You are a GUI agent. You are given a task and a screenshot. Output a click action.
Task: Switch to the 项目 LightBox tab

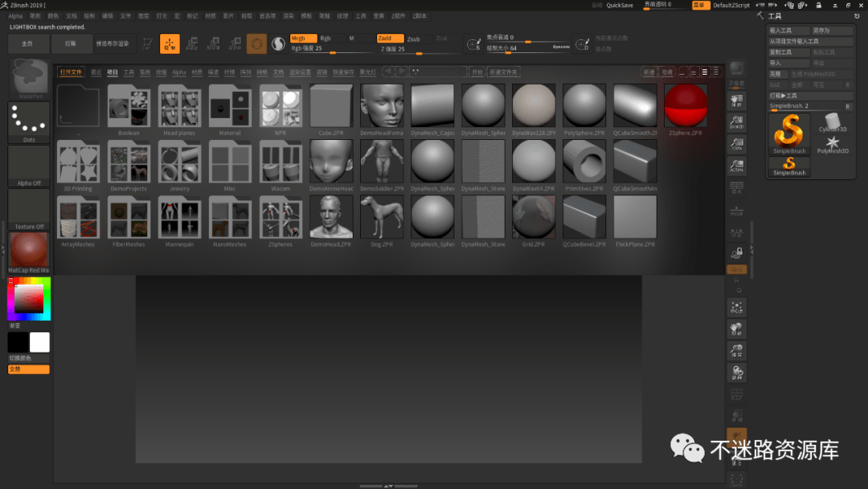[113, 72]
